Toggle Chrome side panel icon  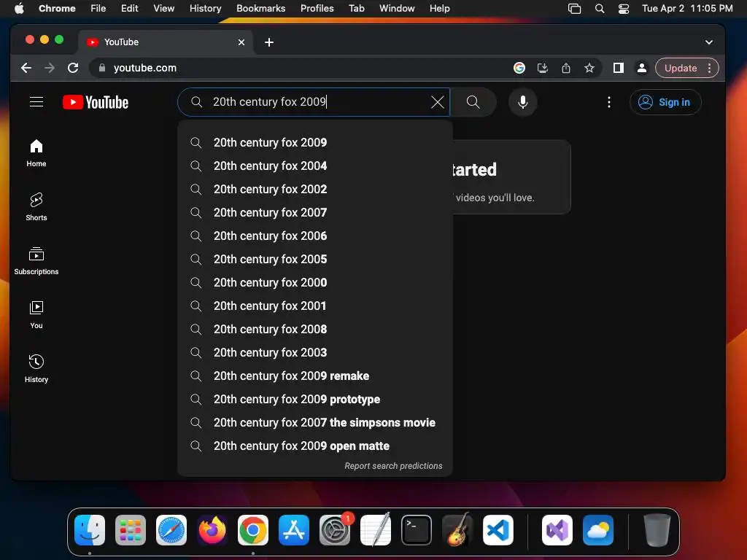pos(619,68)
